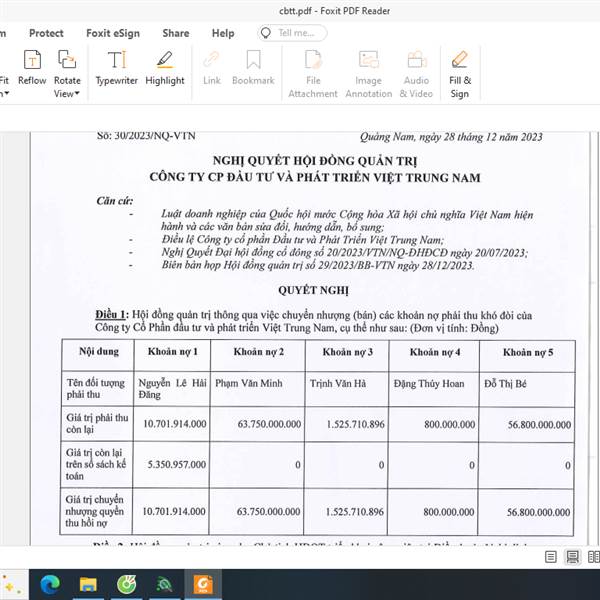Screen dimensions: 600x600
Task: Click the 'Căn cứ:' label
Action: [x=115, y=201]
